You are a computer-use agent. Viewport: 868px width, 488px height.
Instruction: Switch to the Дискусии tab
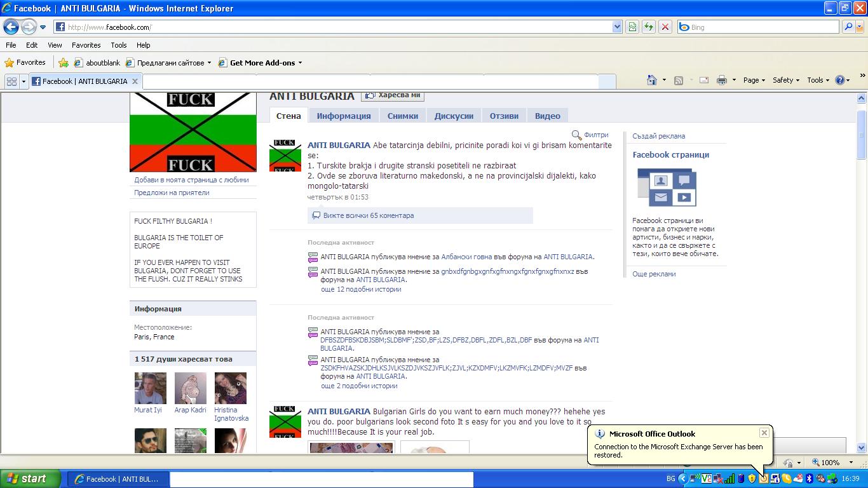click(x=454, y=116)
